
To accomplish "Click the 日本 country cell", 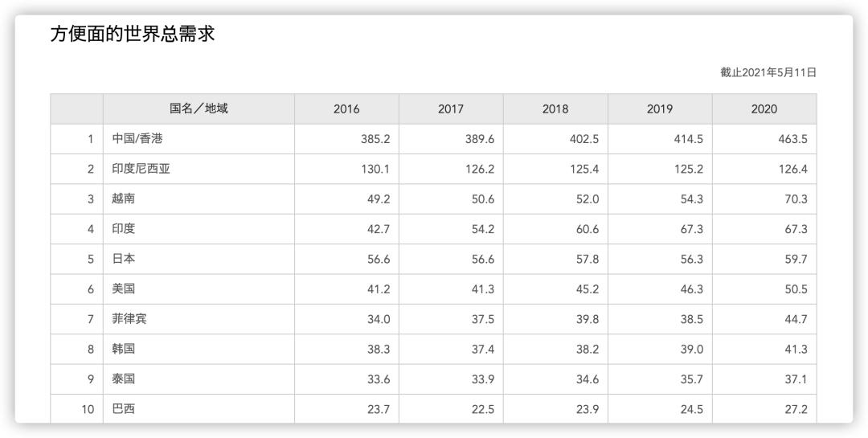I will [x=124, y=259].
